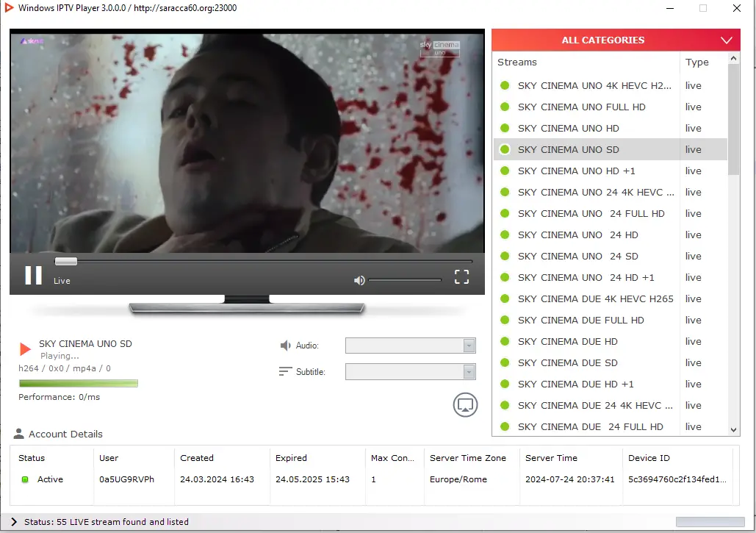Open the ALL CATEGORIES dropdown

[x=616, y=40]
